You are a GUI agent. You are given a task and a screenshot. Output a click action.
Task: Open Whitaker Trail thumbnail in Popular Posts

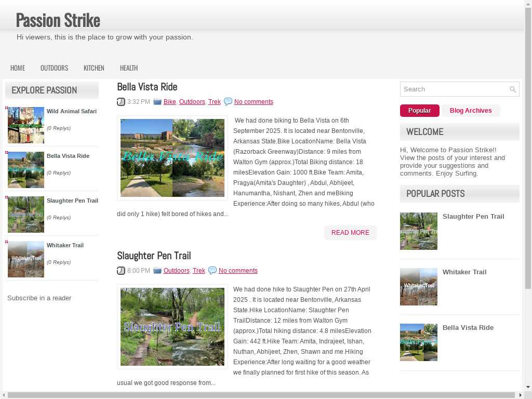(419, 287)
